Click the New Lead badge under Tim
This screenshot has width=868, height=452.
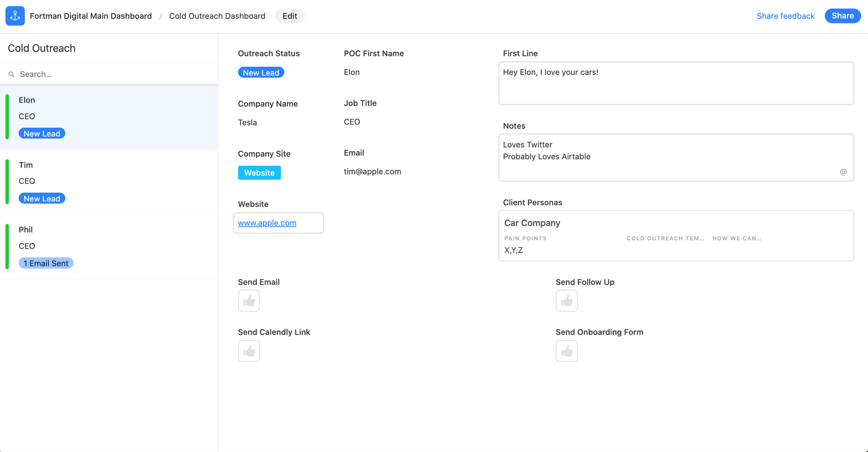42,198
